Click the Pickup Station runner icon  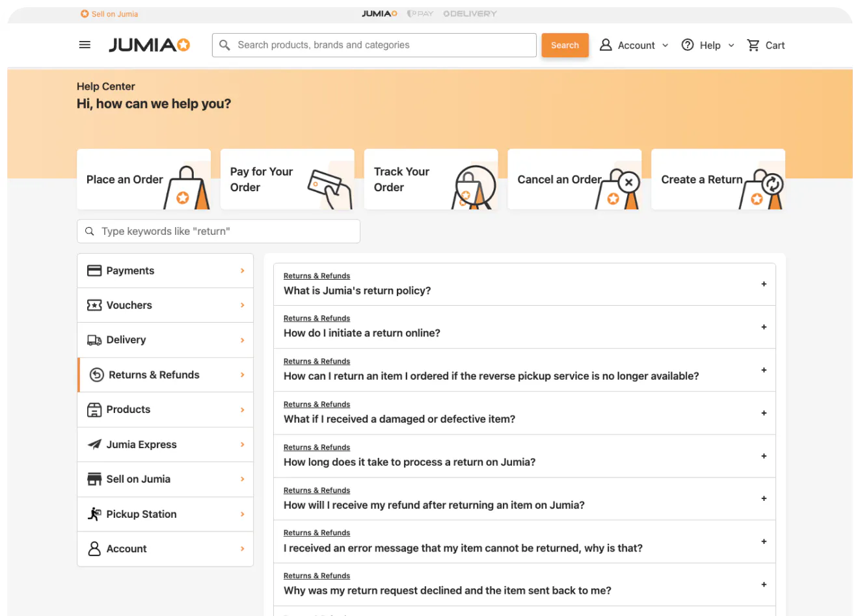tap(94, 514)
